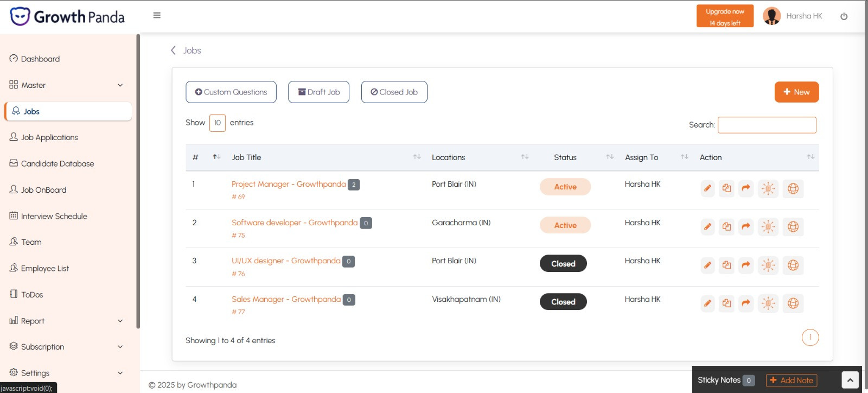Edit the UI/UX designer job
The height and width of the screenshot is (393, 868).
click(x=707, y=265)
